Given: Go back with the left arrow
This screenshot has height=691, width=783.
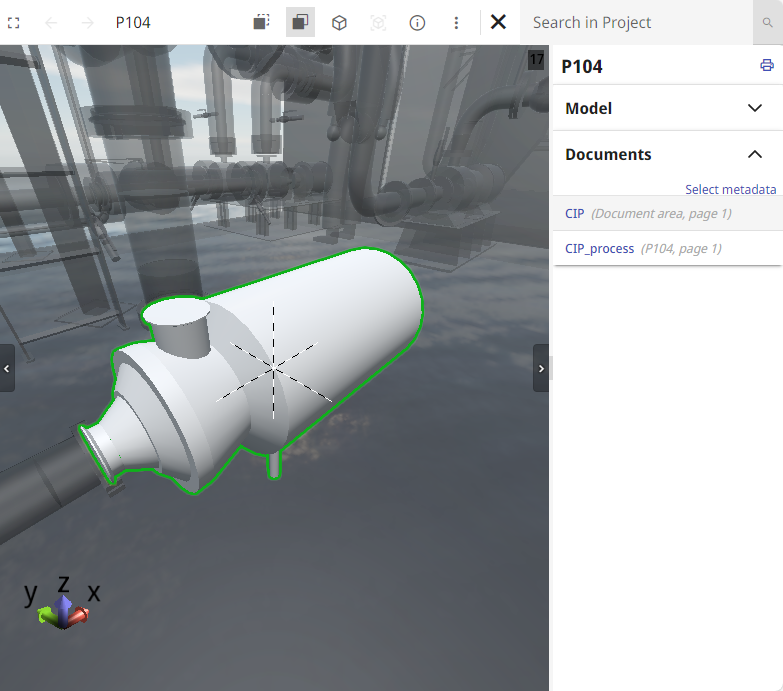Looking at the screenshot, I should 51,22.
